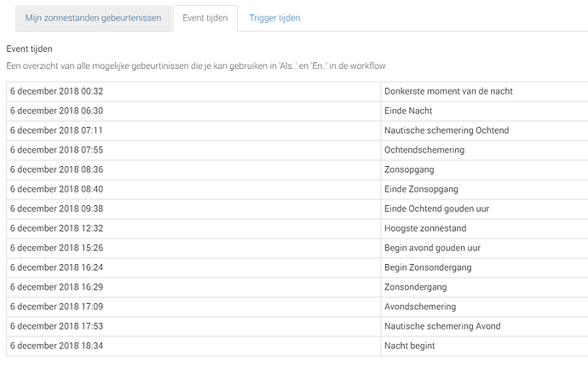Select the 'Ochtendschemering' event cell
Image resolution: width=588 pixels, height=367 pixels.
click(x=424, y=150)
